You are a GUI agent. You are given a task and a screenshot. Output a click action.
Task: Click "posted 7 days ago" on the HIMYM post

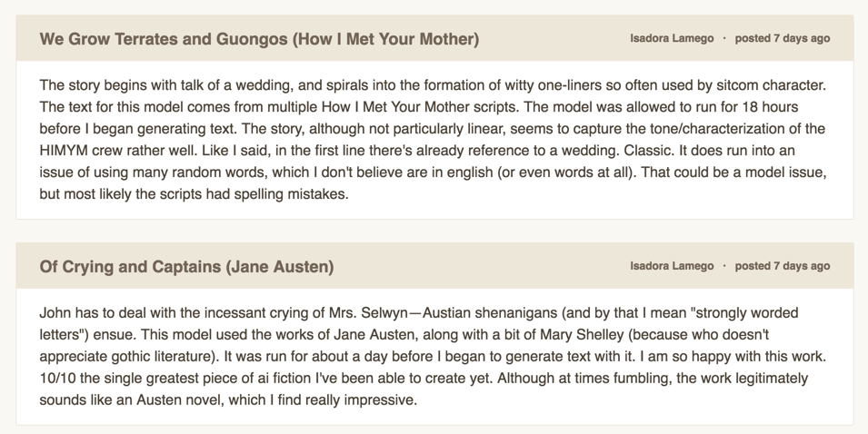782,39
